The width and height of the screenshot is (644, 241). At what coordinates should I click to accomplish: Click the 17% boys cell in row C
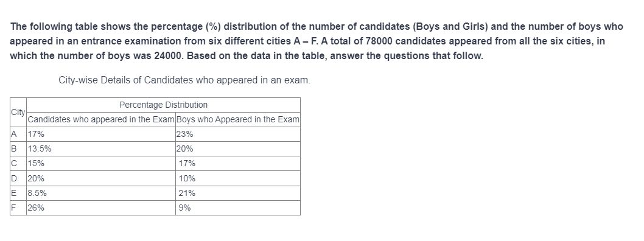coord(238,163)
